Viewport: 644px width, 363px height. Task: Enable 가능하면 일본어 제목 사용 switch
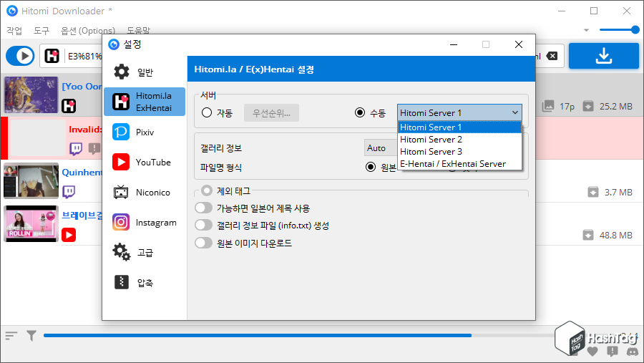tap(204, 208)
